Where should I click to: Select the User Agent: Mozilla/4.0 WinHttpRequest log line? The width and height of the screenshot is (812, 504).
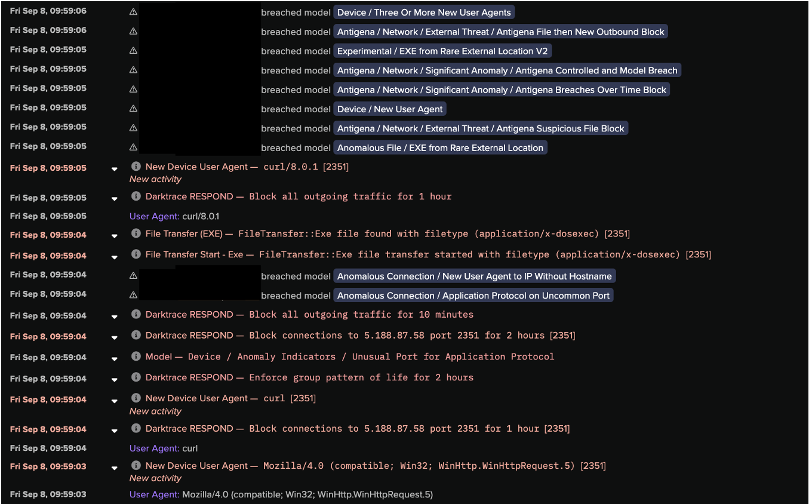(x=281, y=494)
